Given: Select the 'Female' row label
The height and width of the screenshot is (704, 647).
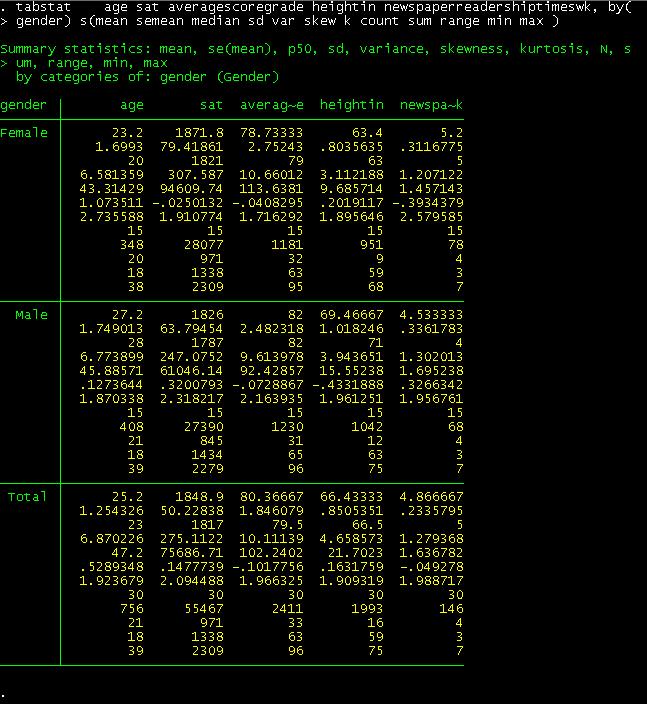Looking at the screenshot, I should (x=23, y=133).
